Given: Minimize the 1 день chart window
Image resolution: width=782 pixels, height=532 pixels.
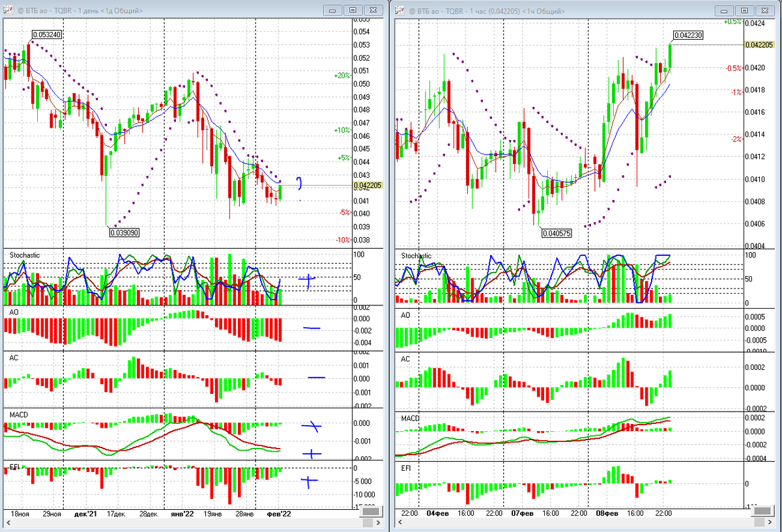Looking at the screenshot, I should tap(333, 10).
